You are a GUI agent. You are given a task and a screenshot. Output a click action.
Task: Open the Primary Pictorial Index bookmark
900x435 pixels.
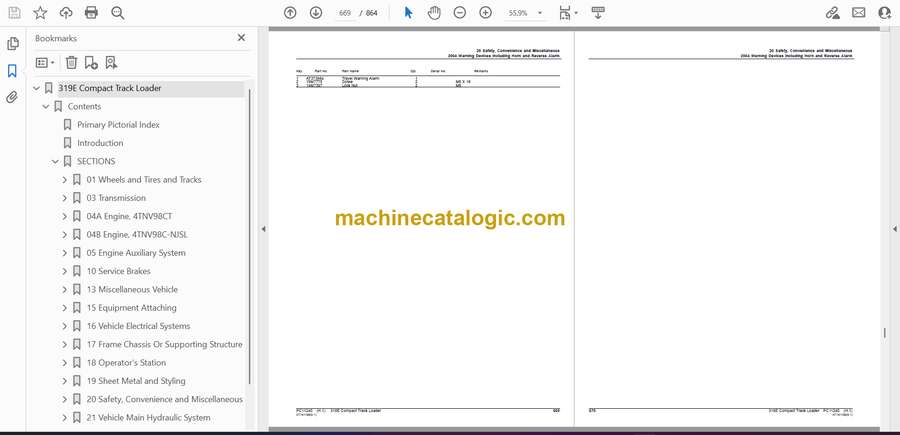click(118, 125)
